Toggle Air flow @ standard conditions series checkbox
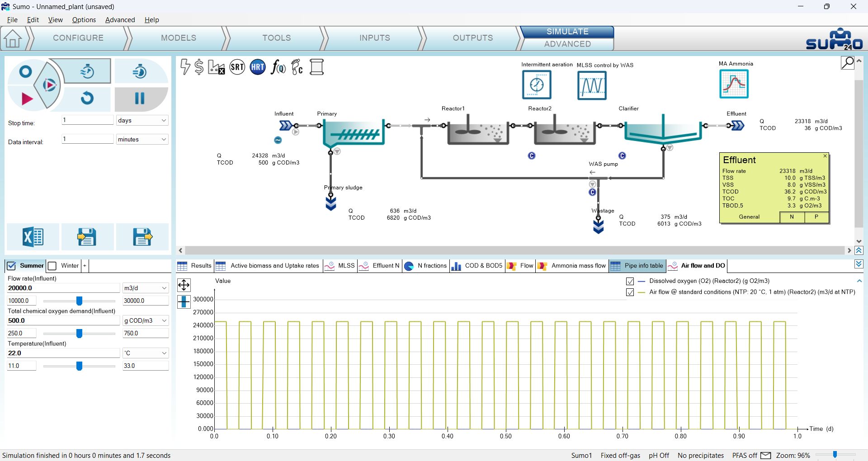The width and height of the screenshot is (868, 461). pos(630,292)
